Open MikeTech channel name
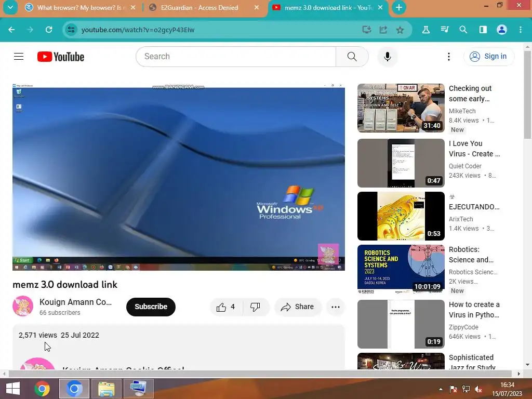This screenshot has height=399, width=532. 462,111
